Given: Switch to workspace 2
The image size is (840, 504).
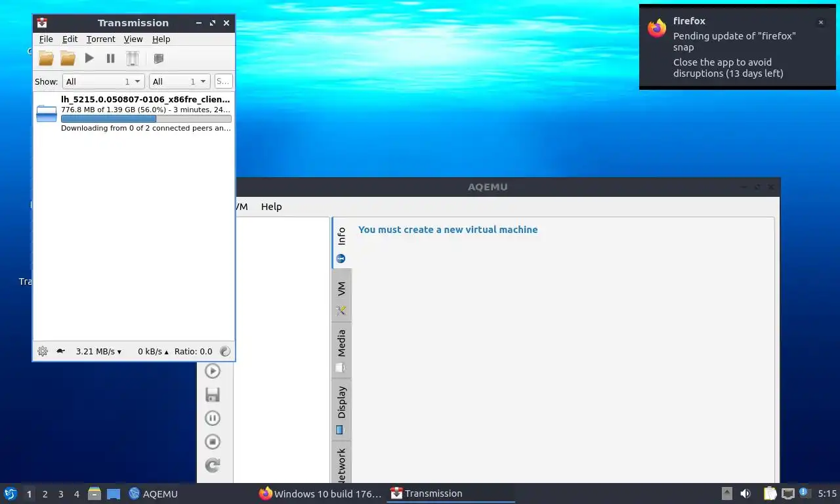Looking at the screenshot, I should (x=45, y=493).
